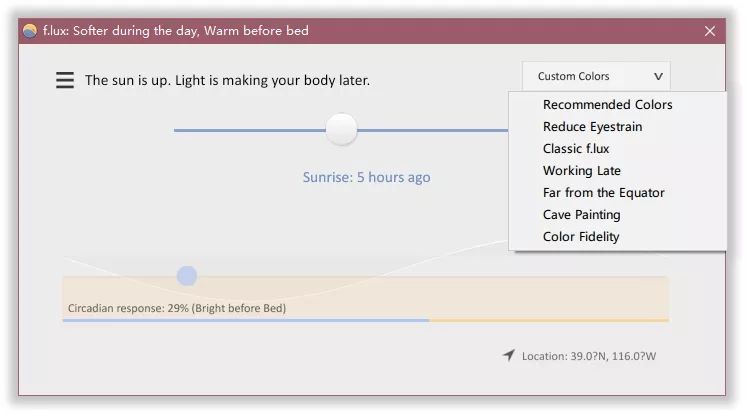Click the Circadian response label
The width and height of the screenshot is (746, 414).
176,308
